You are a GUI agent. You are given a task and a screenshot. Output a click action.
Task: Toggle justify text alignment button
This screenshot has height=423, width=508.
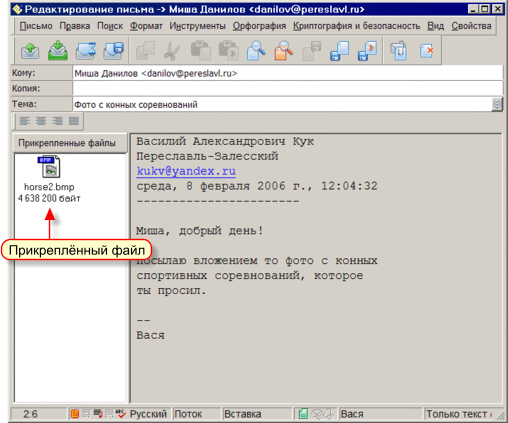[74, 121]
